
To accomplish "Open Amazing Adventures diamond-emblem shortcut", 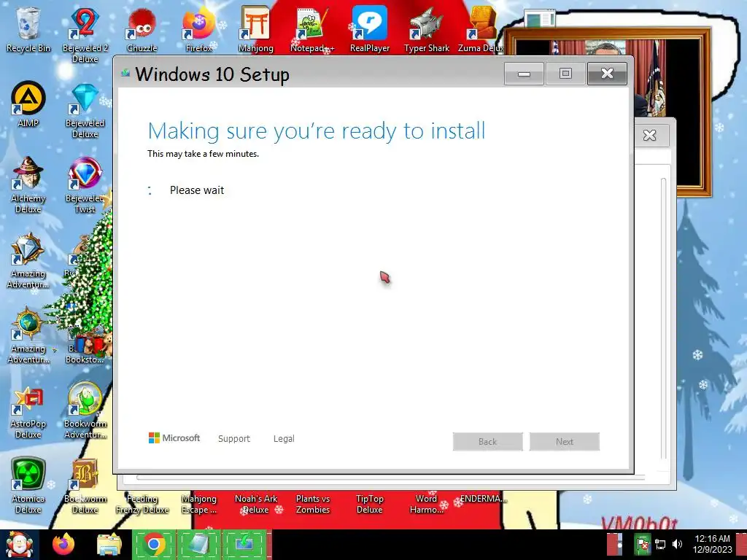I will click(28, 260).
